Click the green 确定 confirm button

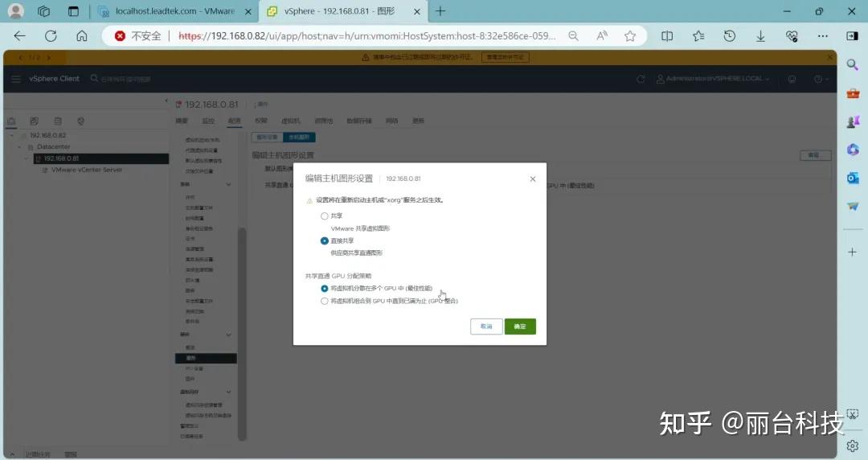[x=520, y=327]
